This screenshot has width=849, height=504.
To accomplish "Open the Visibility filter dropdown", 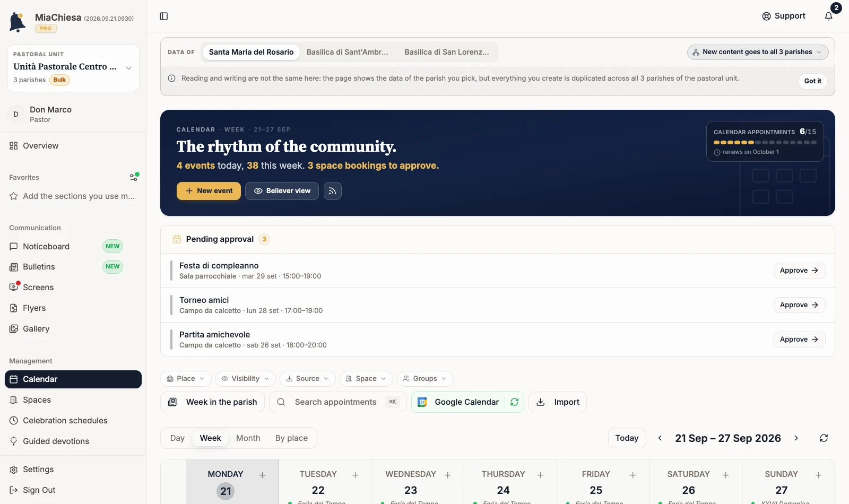I will tap(245, 379).
